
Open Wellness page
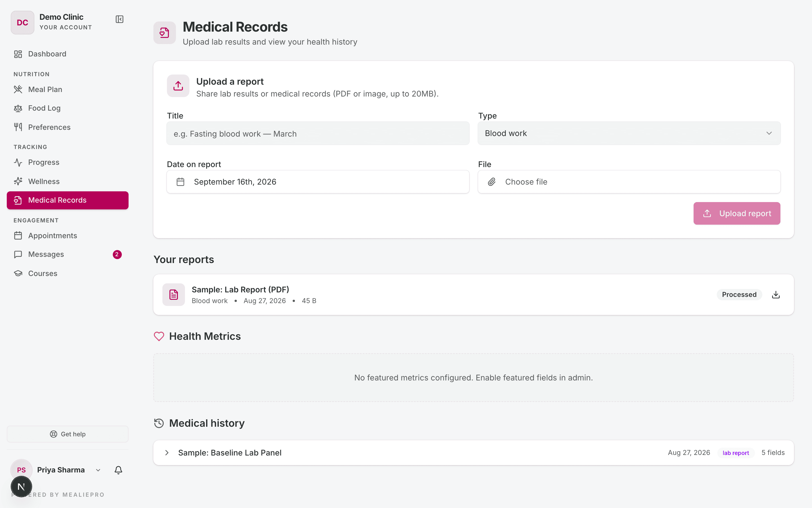[x=67, y=181]
